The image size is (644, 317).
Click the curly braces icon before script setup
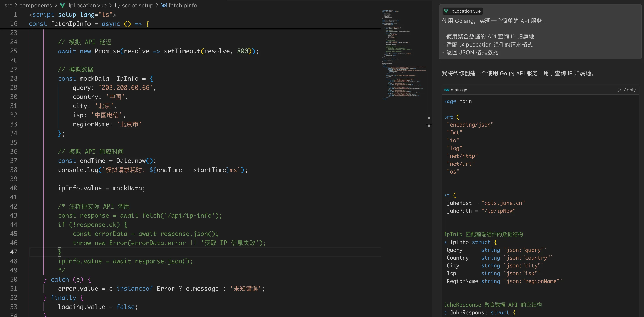(117, 5)
